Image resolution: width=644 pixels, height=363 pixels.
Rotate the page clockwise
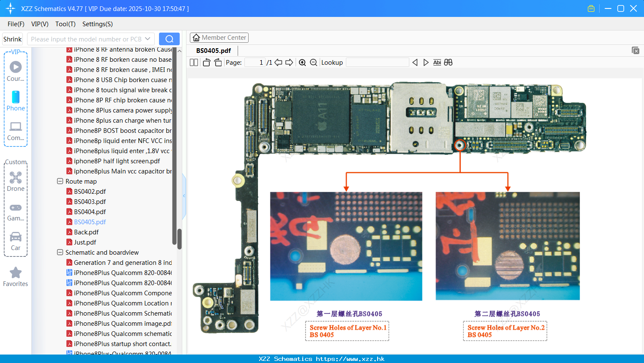[218, 63]
